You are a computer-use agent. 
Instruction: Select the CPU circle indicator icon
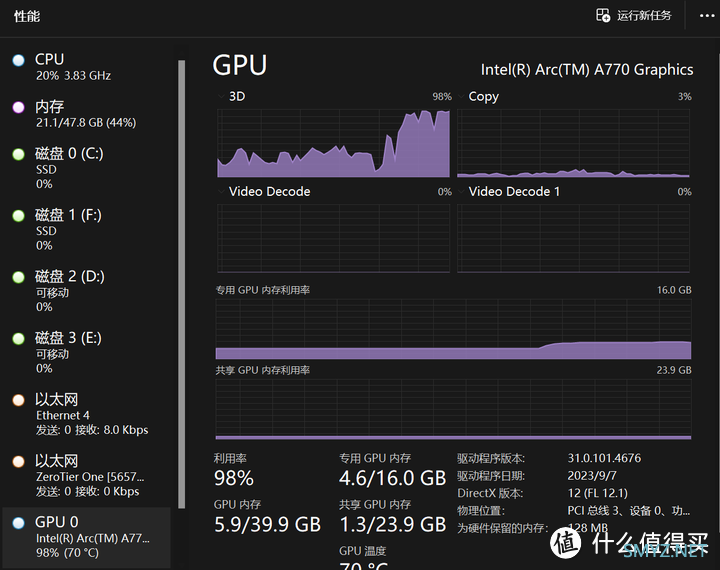(18, 60)
